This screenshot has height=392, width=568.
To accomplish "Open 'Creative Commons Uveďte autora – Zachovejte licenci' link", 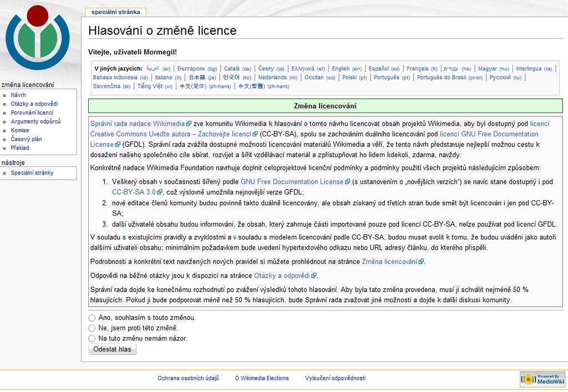I will (174, 134).
